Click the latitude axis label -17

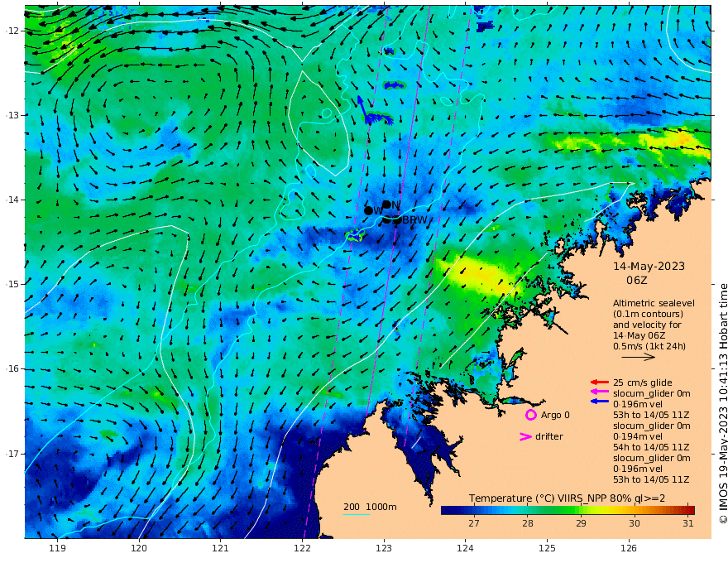coord(12,454)
